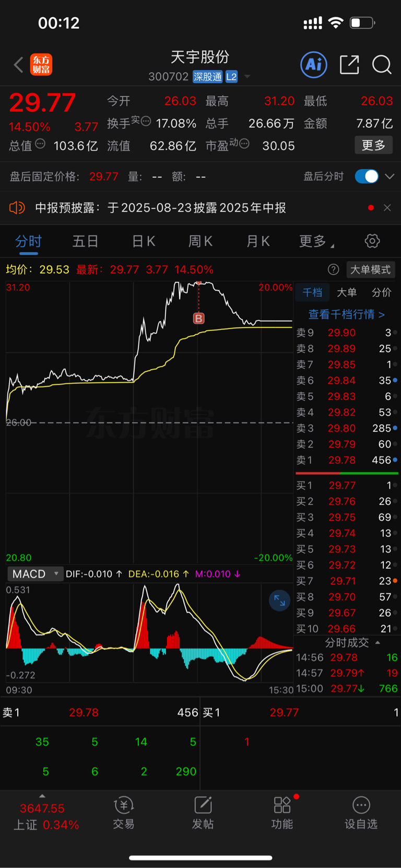401x868 pixels.
Task: Select 买1 order book row at 29.77
Action: tap(347, 486)
